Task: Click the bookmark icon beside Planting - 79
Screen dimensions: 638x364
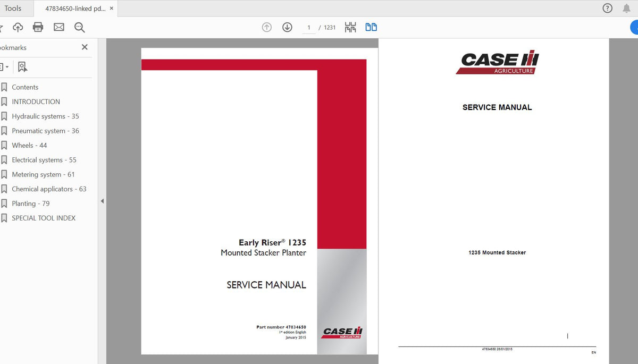Action: (x=4, y=204)
